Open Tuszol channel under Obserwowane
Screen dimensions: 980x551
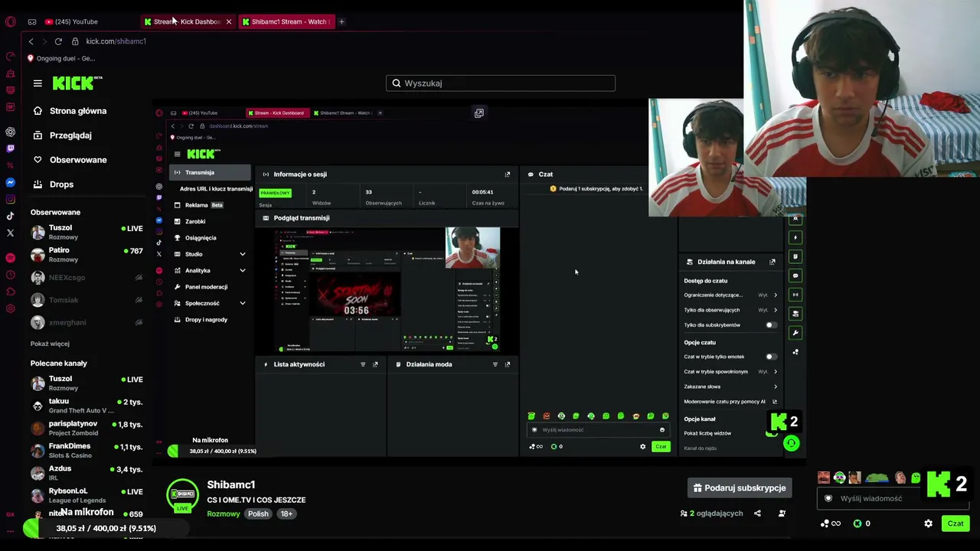click(x=87, y=232)
